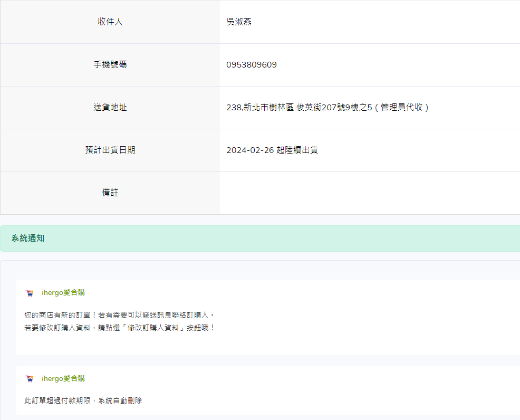Click the 手機號碼 row label
The height and width of the screenshot is (420, 520).
pyautogui.click(x=110, y=65)
